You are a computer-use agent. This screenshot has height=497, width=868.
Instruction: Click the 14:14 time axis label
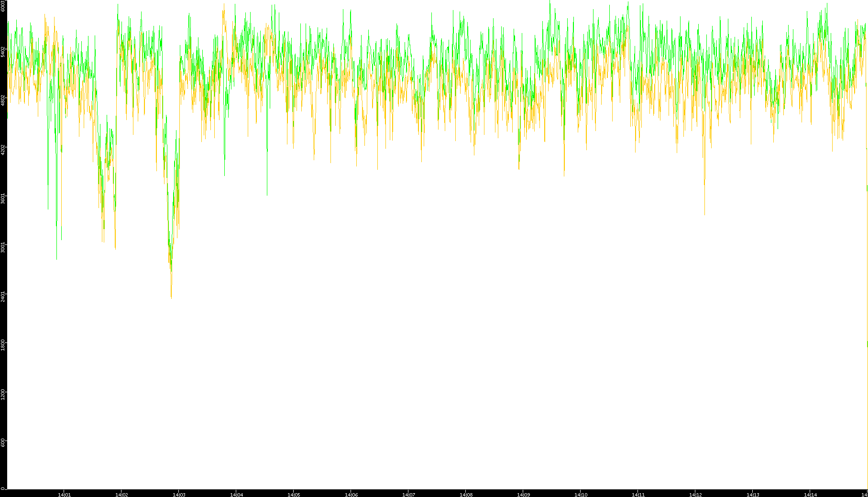[x=810, y=495]
